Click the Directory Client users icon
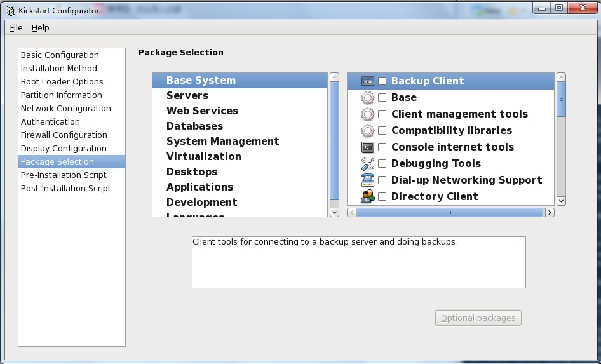The image size is (601, 364). pos(368,196)
